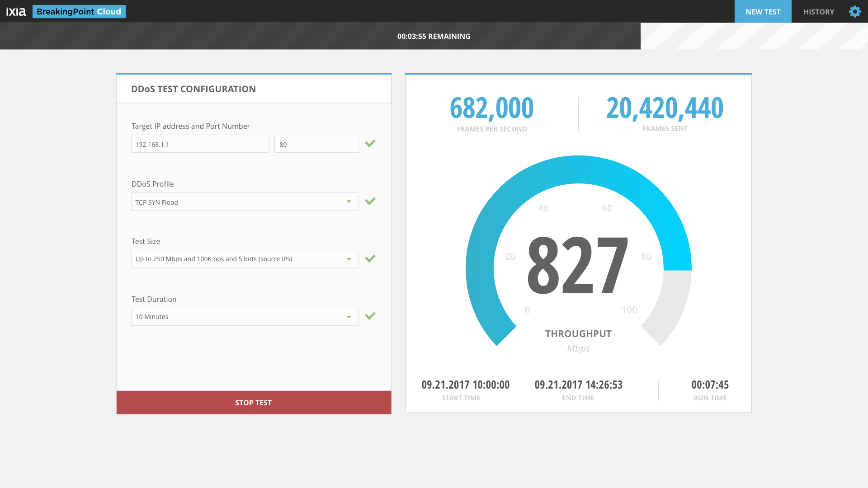Open the HISTORY tab

(818, 12)
